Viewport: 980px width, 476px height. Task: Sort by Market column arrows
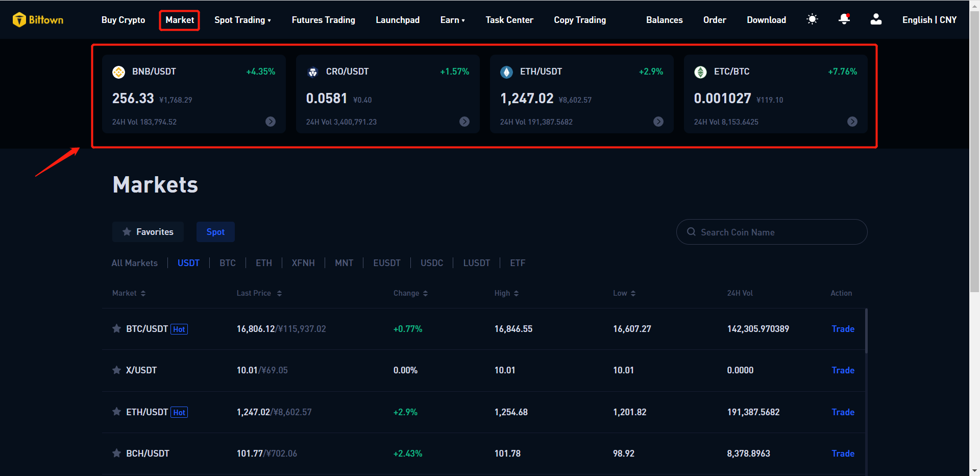tap(143, 293)
